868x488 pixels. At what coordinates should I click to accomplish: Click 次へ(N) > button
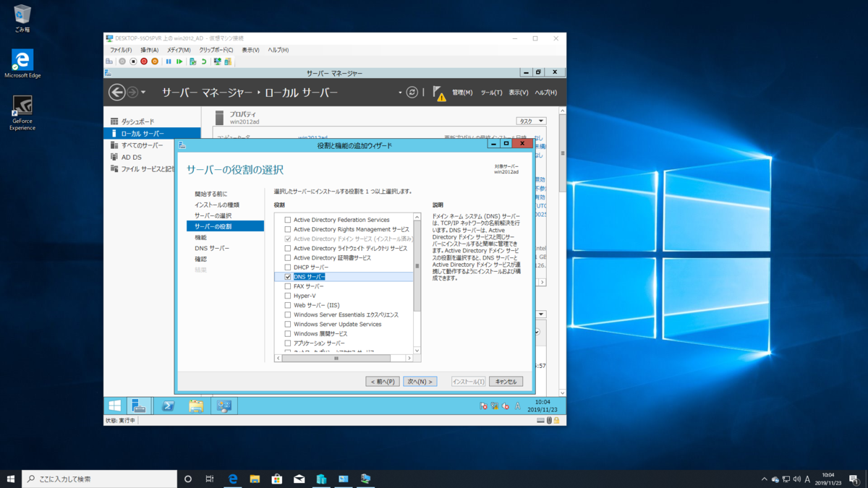tap(420, 381)
